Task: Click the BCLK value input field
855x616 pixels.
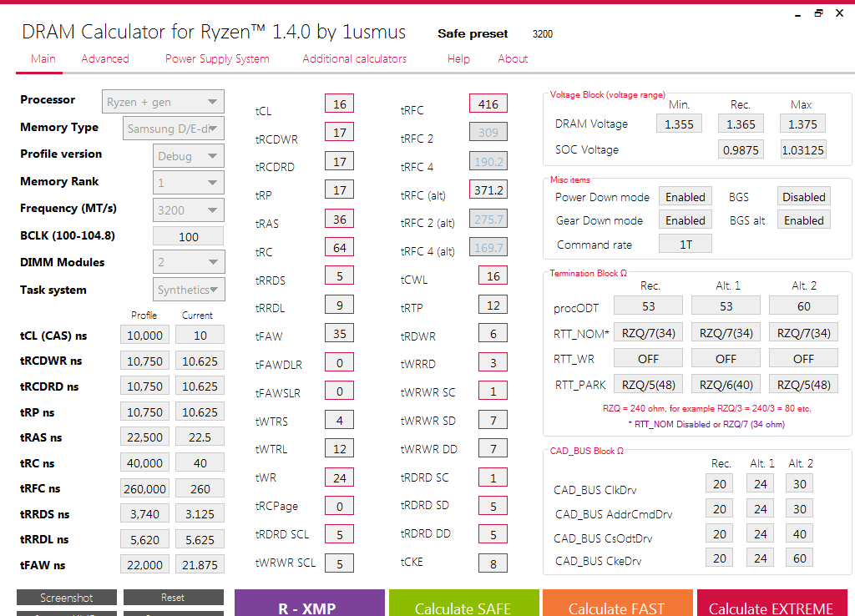Action: 189,236
